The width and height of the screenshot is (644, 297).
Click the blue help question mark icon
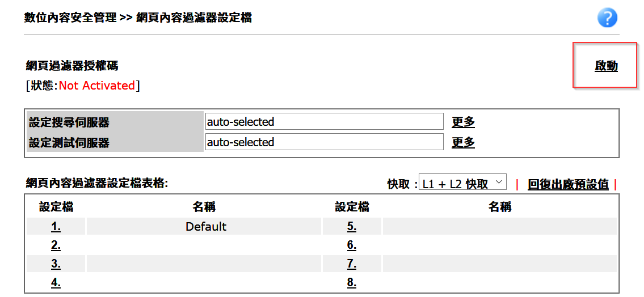coord(607,18)
